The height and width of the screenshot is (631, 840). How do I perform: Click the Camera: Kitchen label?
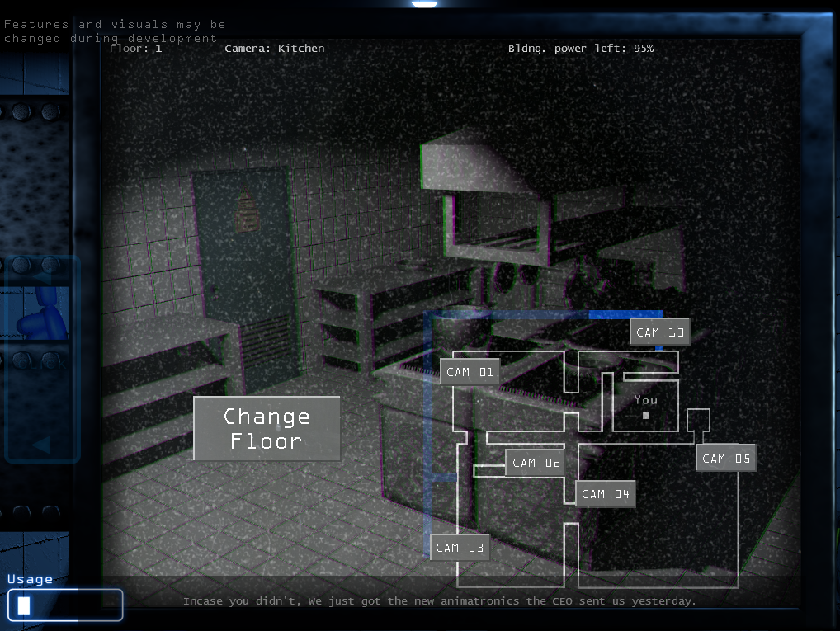(x=275, y=49)
